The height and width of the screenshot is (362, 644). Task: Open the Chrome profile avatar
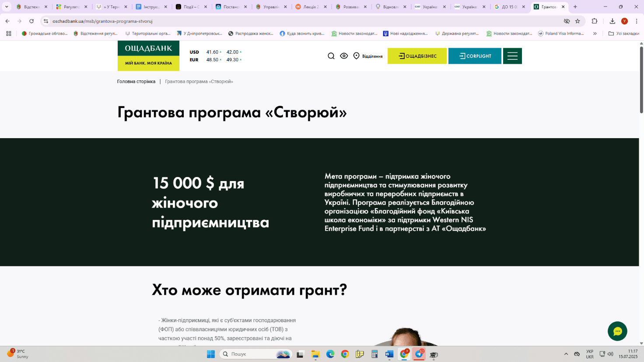[624, 21]
